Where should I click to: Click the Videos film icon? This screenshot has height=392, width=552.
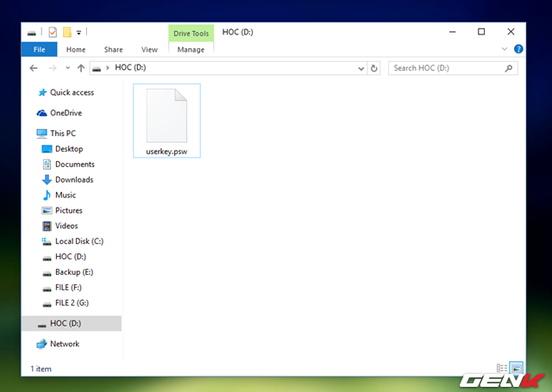tap(47, 226)
